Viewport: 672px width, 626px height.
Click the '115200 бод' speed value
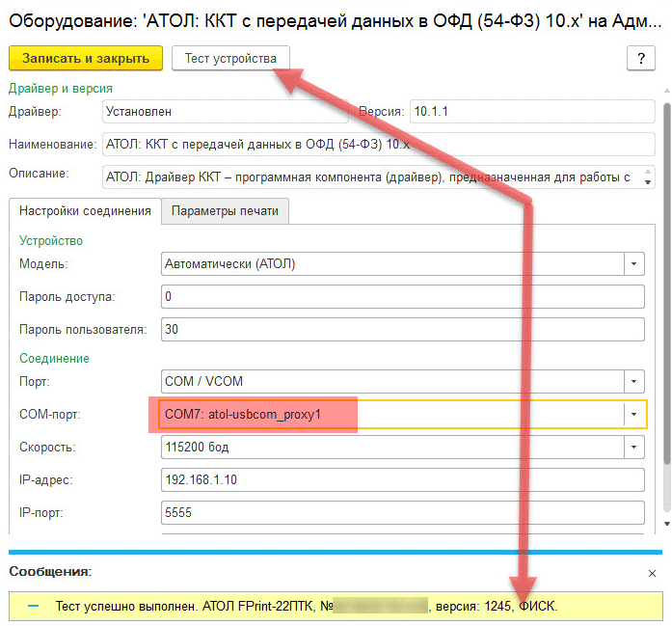pos(197,448)
